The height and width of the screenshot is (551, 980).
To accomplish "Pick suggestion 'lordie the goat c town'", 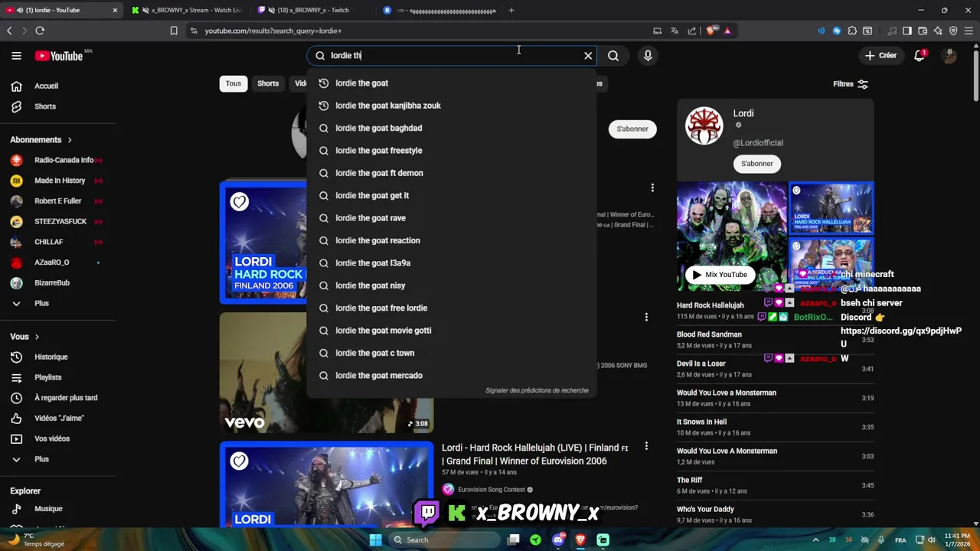I will [451, 353].
